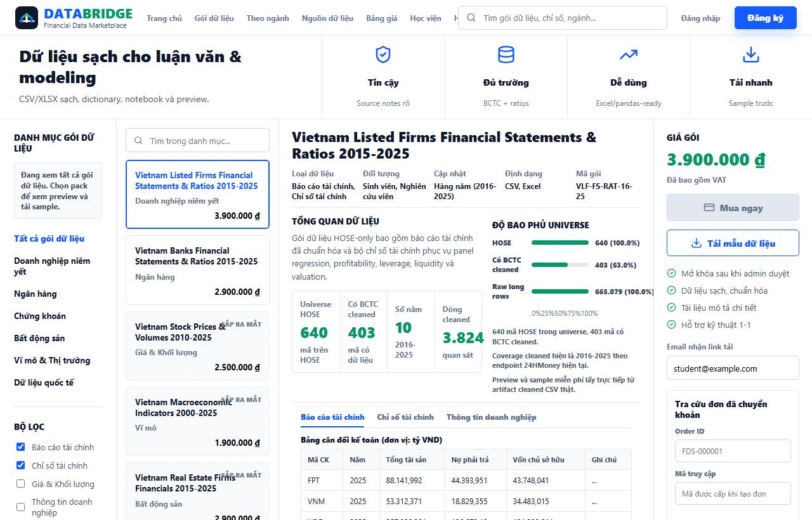Open Vietnam Real Estate Firms Financials card

(x=197, y=491)
